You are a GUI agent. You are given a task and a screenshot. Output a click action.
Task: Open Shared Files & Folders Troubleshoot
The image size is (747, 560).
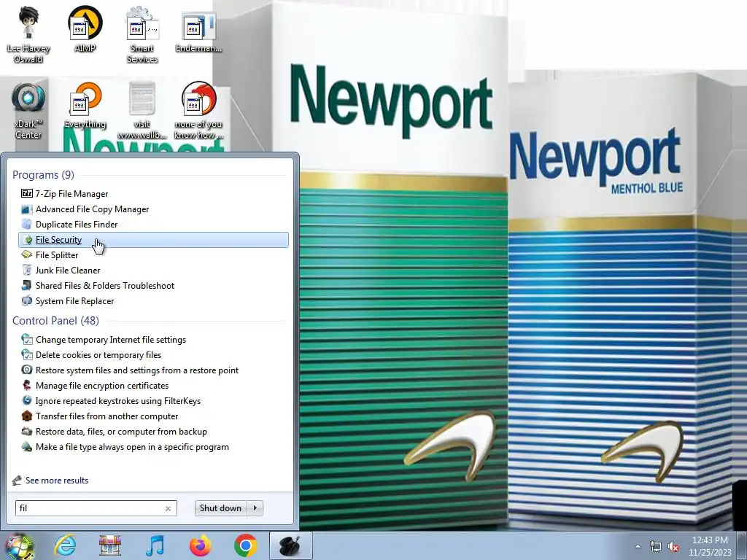(x=153, y=286)
